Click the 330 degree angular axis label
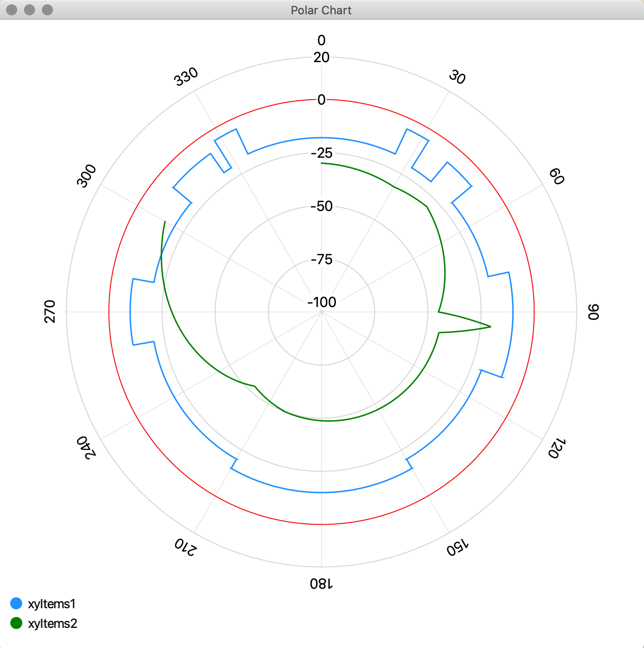Screen dimensions: 644x648 coord(186,76)
